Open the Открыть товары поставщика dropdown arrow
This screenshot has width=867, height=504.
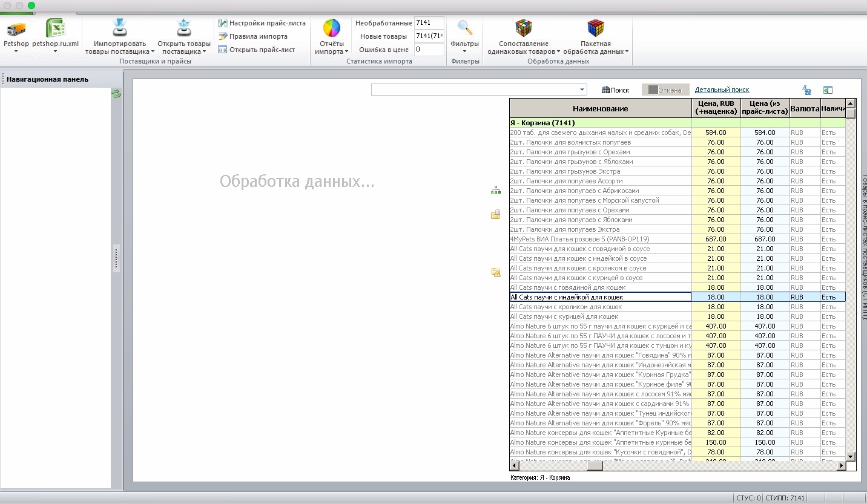(205, 52)
